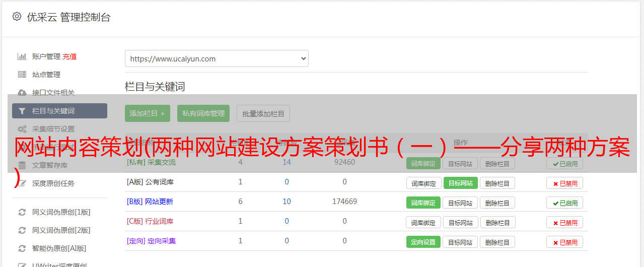Open 定向设置 in the 定向采集 row
Viewport: 644px width, 267px height.
pos(423,242)
